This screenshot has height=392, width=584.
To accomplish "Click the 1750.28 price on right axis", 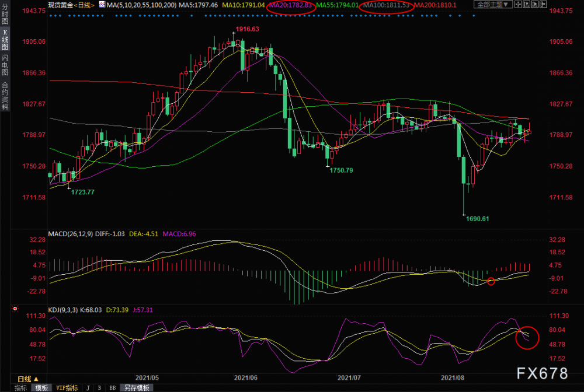I will tap(561, 166).
